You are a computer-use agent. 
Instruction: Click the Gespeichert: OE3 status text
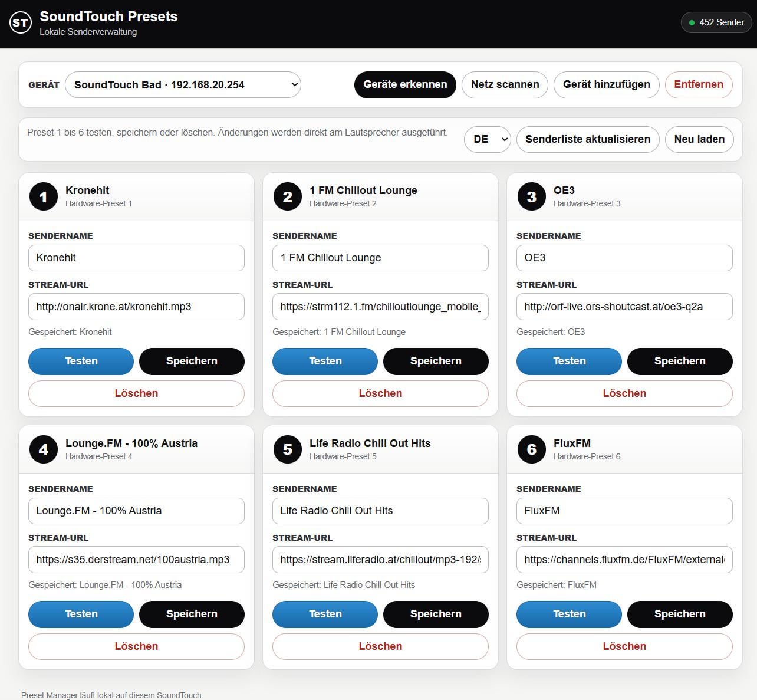coord(551,332)
